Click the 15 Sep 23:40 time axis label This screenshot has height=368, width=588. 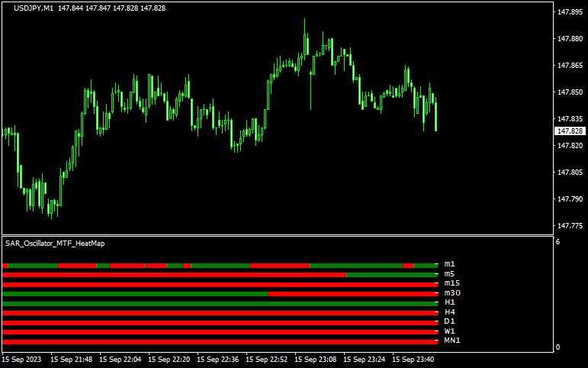(413, 360)
